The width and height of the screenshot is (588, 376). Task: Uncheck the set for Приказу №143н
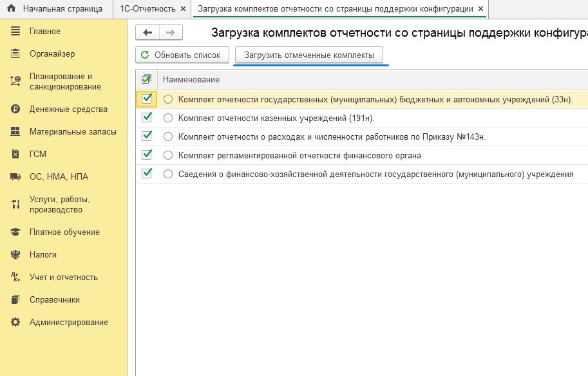pyautogui.click(x=147, y=136)
